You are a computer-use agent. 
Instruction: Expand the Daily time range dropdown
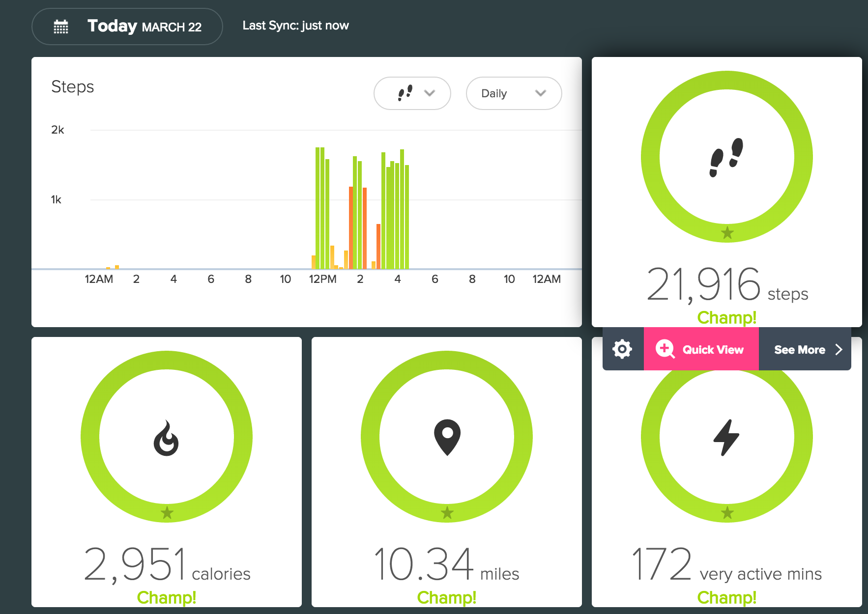point(513,93)
